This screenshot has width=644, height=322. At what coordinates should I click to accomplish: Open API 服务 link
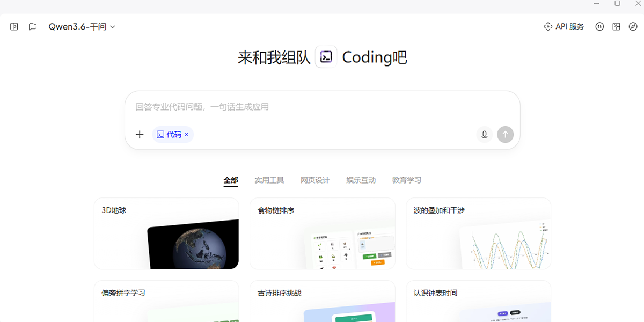point(564,26)
